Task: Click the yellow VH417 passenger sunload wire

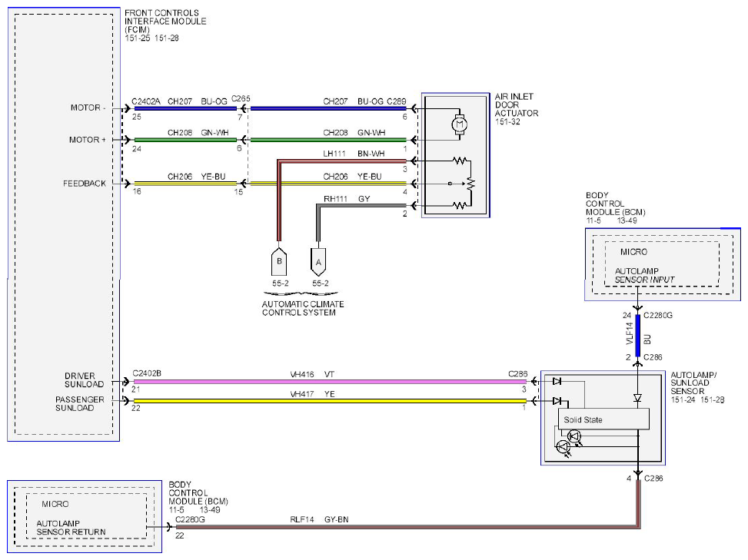Action: 330,401
